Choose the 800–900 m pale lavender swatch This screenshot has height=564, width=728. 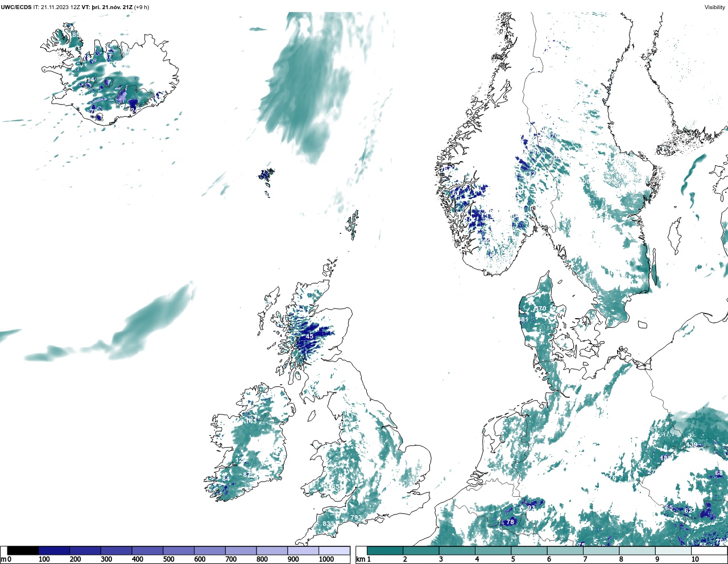click(272, 551)
